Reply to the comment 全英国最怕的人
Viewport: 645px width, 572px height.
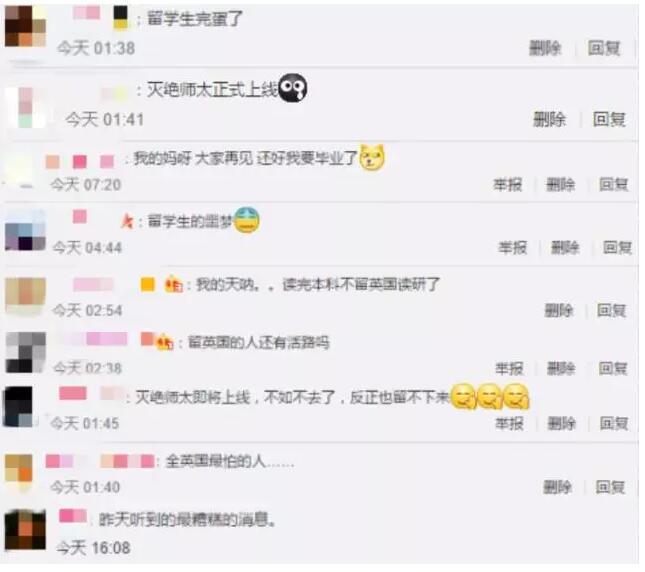(x=610, y=487)
